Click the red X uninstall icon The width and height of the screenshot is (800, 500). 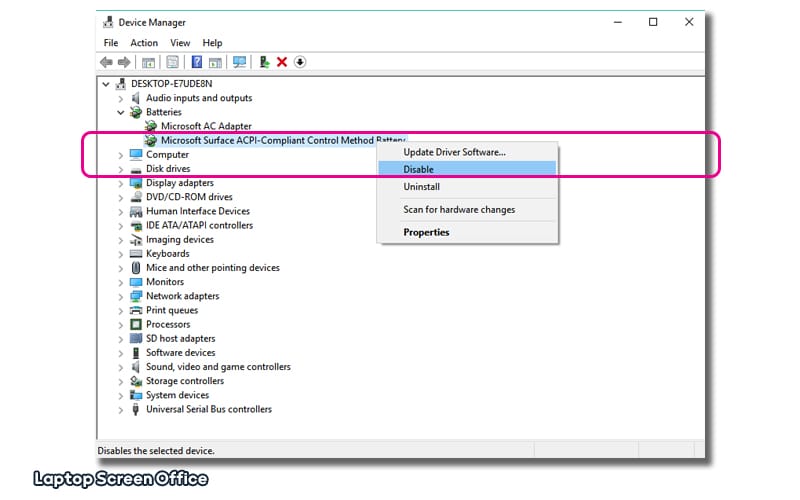click(282, 62)
